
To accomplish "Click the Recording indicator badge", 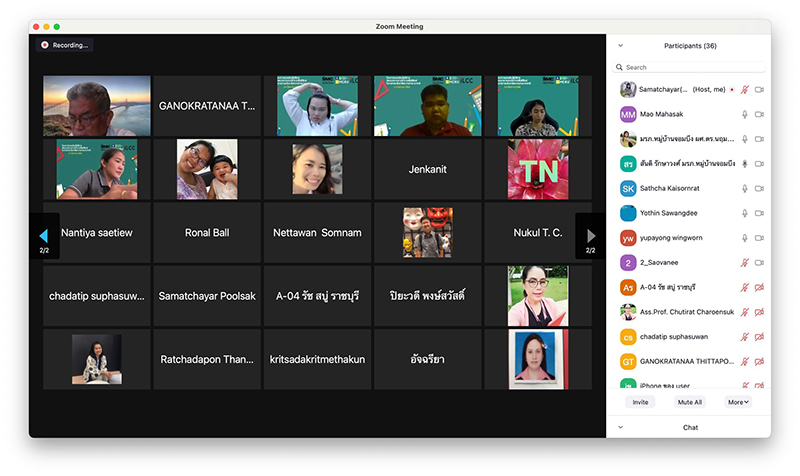I will point(65,45).
